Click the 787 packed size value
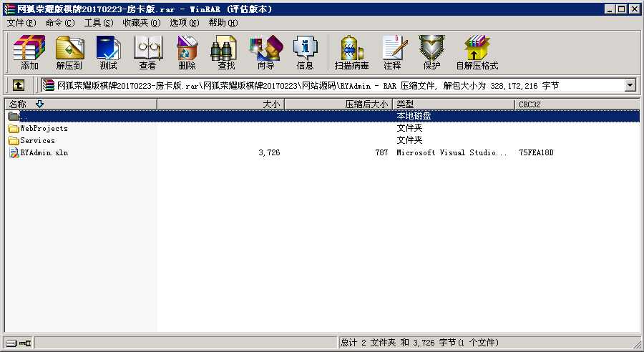Screen dimensions: 644x352 pos(381,153)
